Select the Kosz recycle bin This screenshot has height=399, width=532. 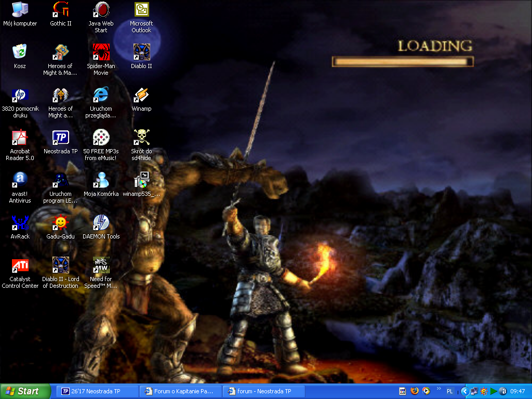[x=20, y=57]
